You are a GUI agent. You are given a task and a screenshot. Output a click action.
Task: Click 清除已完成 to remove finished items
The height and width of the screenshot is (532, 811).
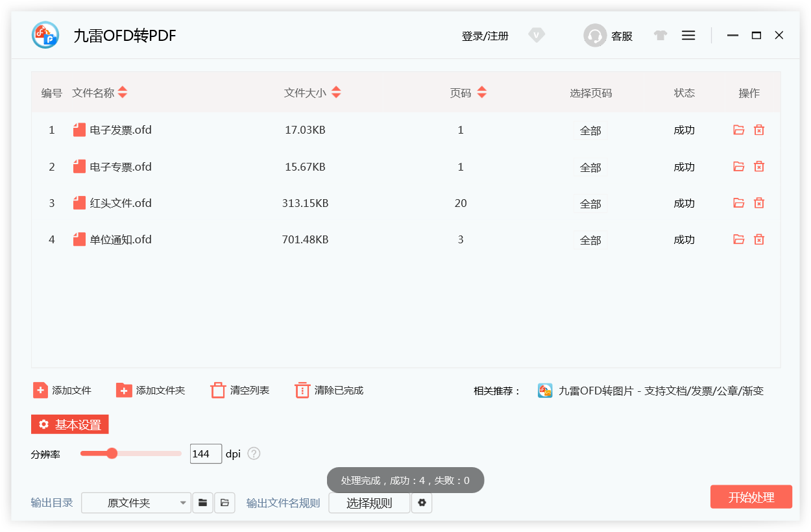click(329, 391)
